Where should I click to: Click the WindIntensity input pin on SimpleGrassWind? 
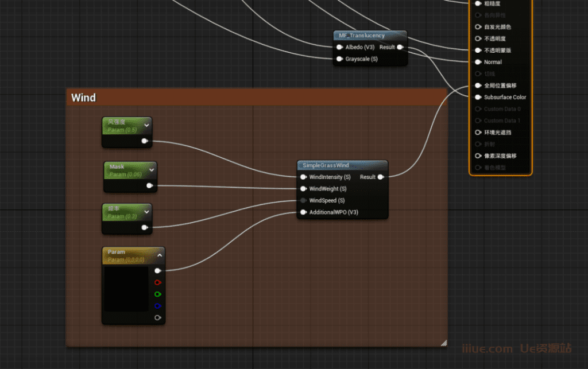[303, 177]
